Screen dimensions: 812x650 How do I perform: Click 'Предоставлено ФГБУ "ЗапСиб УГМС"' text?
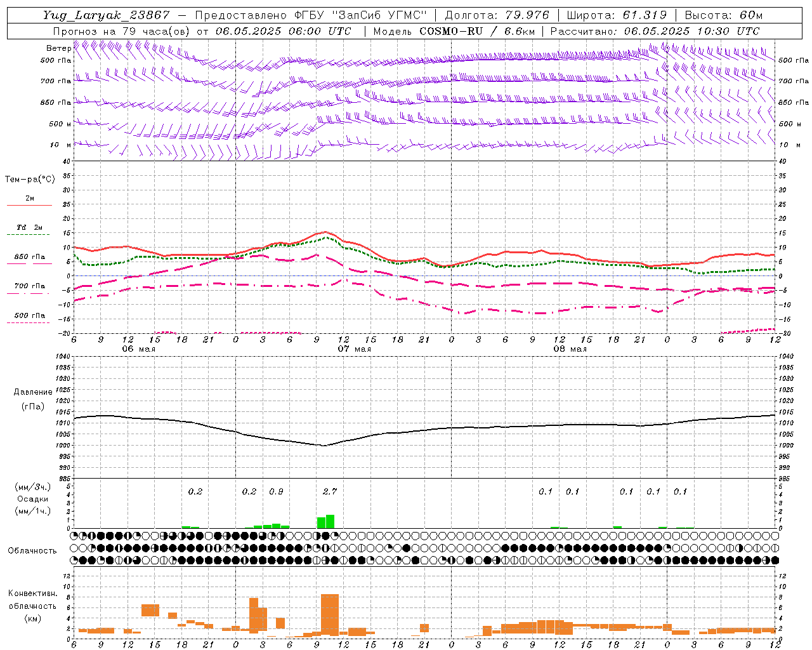[x=311, y=15]
